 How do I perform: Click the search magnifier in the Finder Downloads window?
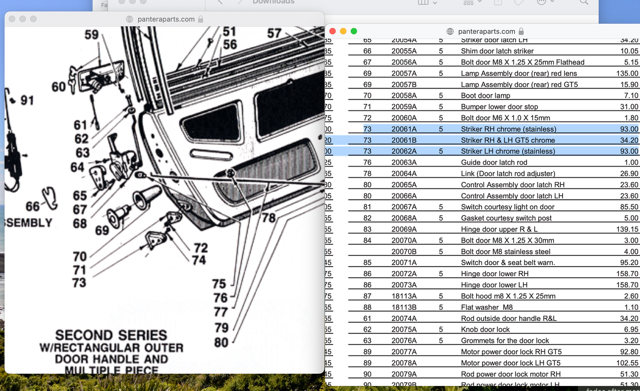pyautogui.click(x=584, y=2)
